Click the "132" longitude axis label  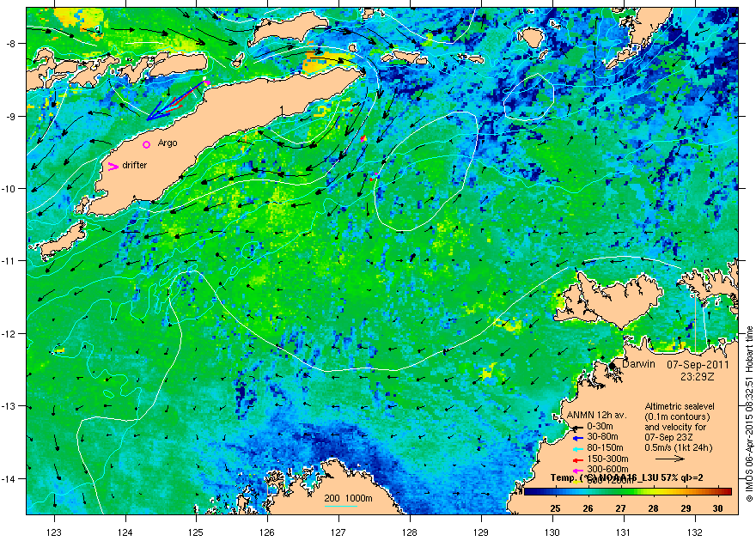(x=695, y=532)
